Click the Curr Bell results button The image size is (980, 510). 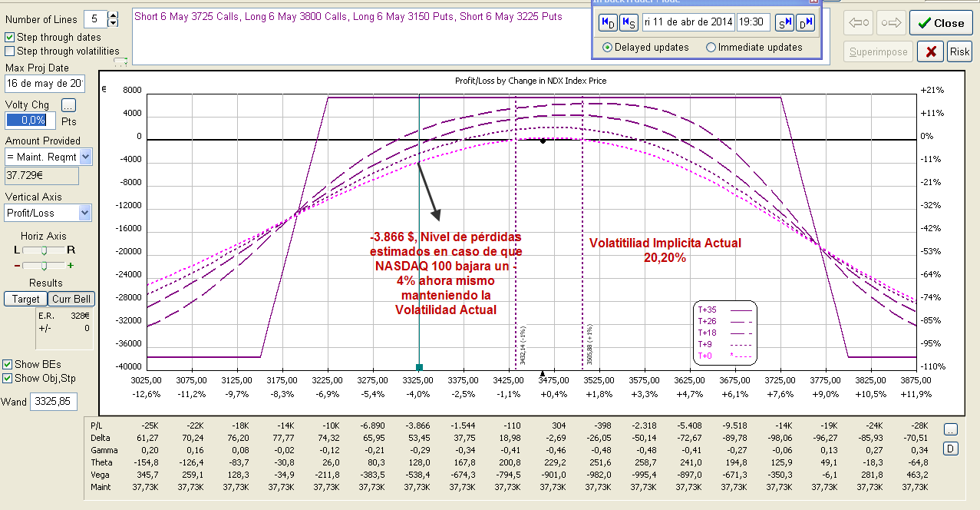[71, 299]
